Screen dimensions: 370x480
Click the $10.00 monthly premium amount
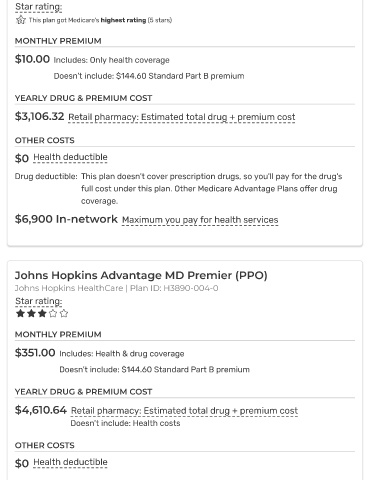coord(32,59)
